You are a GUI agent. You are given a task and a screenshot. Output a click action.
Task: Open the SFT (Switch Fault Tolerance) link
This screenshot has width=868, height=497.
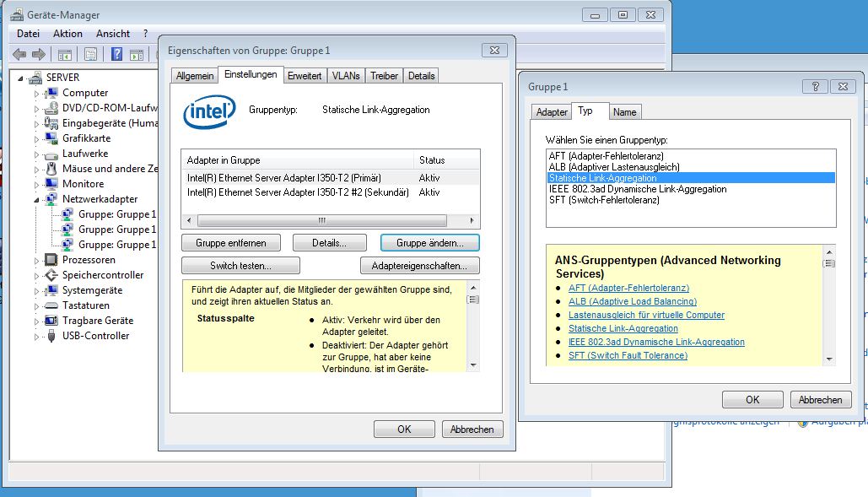(628, 355)
